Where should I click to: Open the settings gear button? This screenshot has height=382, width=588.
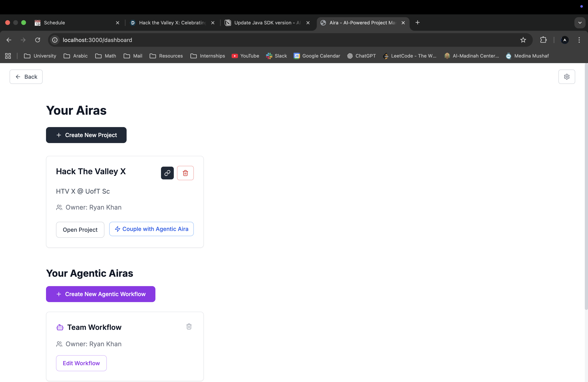[567, 77]
